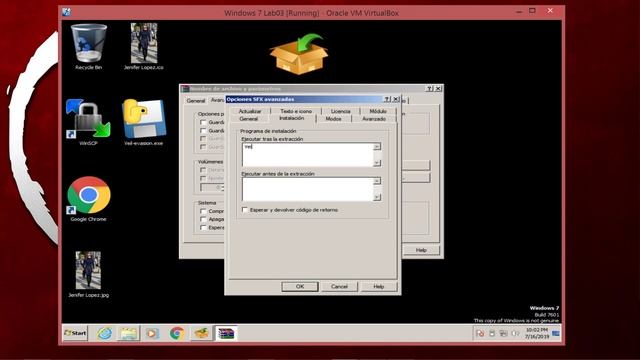Open Windows Explorer from the taskbar
This screenshot has height=360, width=640.
[x=129, y=333]
